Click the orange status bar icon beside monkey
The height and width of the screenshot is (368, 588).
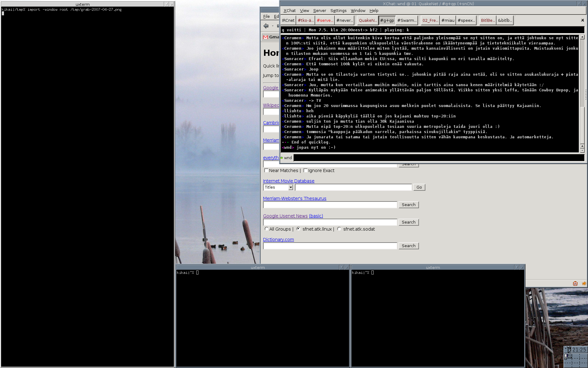(x=584, y=283)
